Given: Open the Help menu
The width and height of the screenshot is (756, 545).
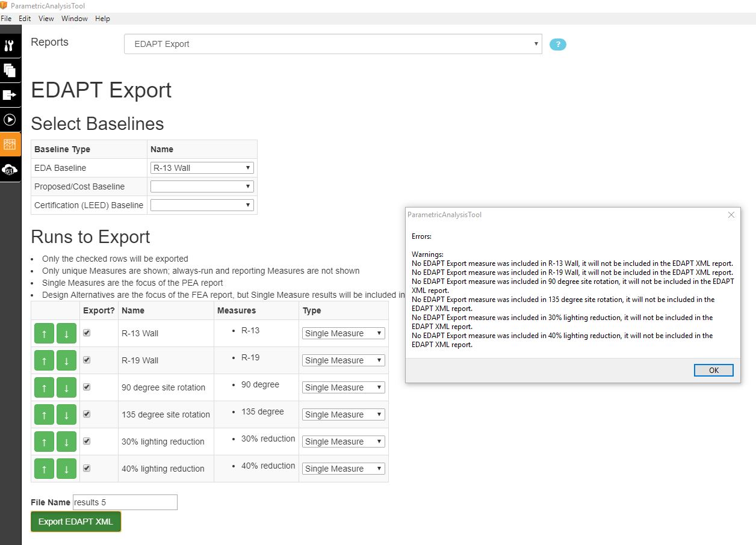Looking at the screenshot, I should point(103,19).
